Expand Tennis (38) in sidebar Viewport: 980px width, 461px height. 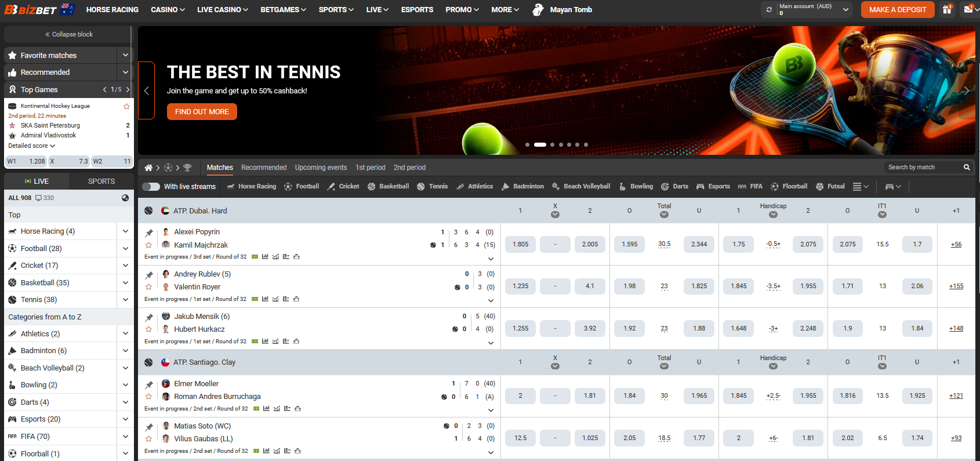(x=125, y=299)
